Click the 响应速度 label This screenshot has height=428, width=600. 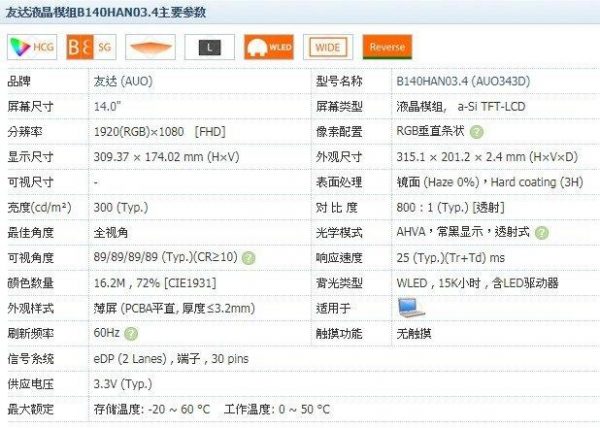[339, 258]
